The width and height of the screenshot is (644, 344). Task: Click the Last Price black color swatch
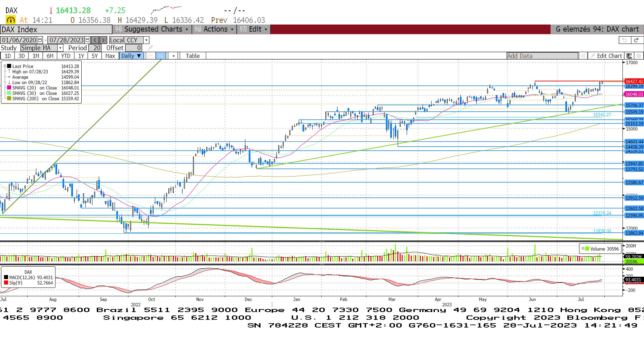coord(9,66)
